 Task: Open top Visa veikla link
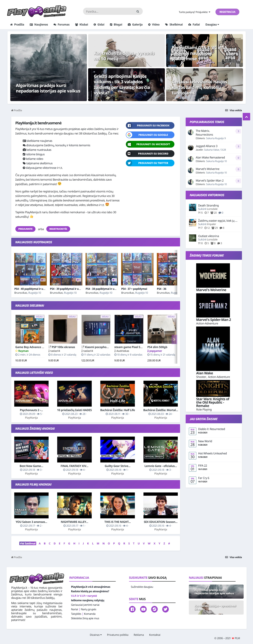point(233,110)
